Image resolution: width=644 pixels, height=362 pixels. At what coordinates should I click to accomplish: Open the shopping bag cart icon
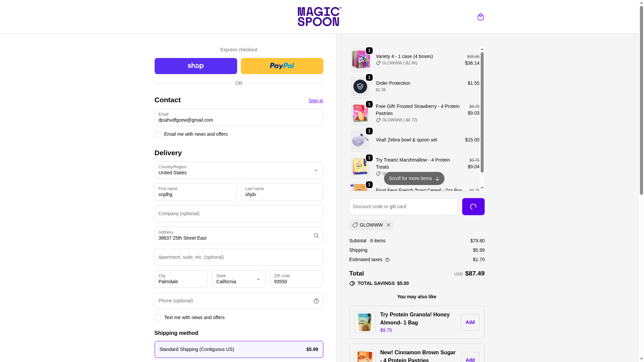pos(480,17)
